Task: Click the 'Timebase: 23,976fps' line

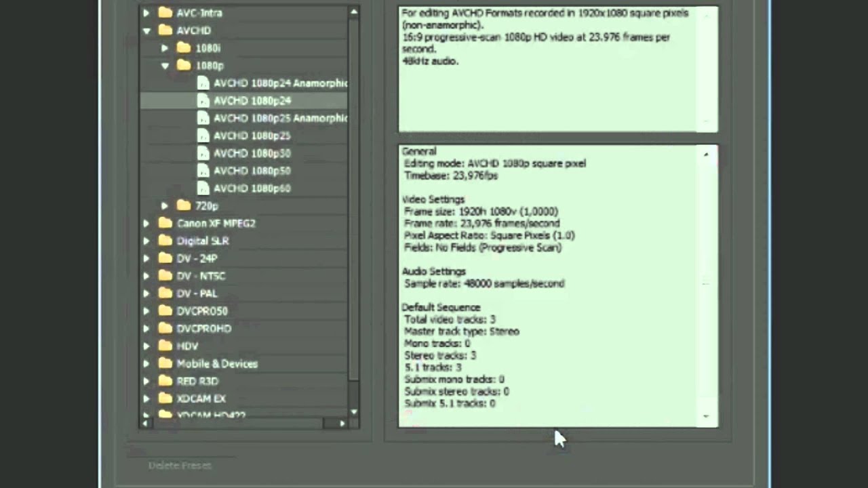Action: tap(451, 176)
